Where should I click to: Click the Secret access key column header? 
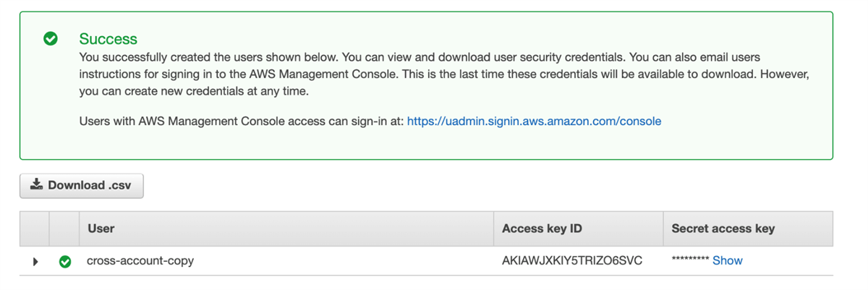(x=723, y=229)
